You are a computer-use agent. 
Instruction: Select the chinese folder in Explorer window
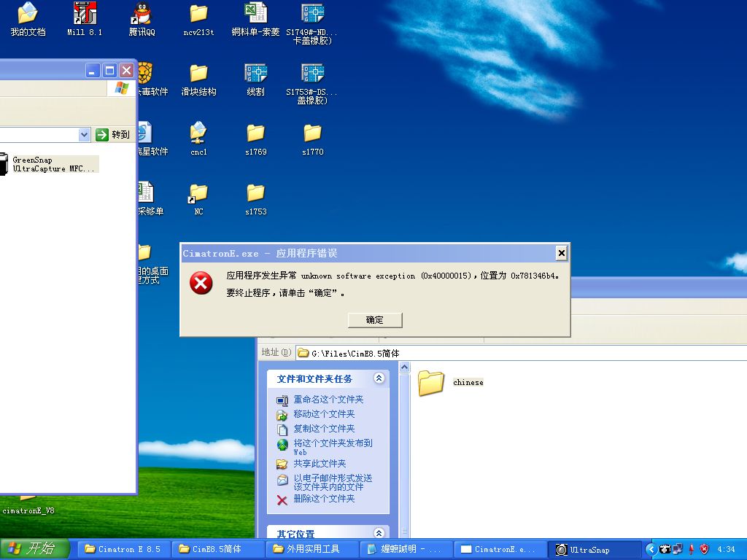coord(451,382)
